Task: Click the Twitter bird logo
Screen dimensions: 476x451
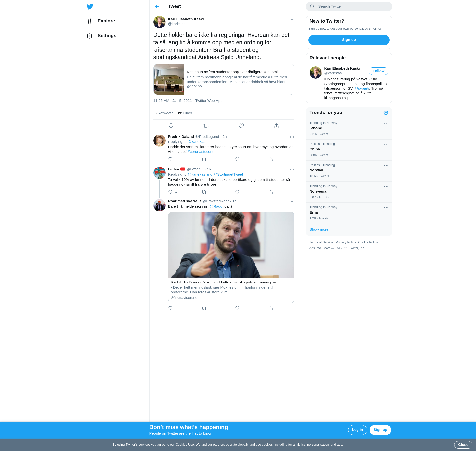Action: pos(90,7)
